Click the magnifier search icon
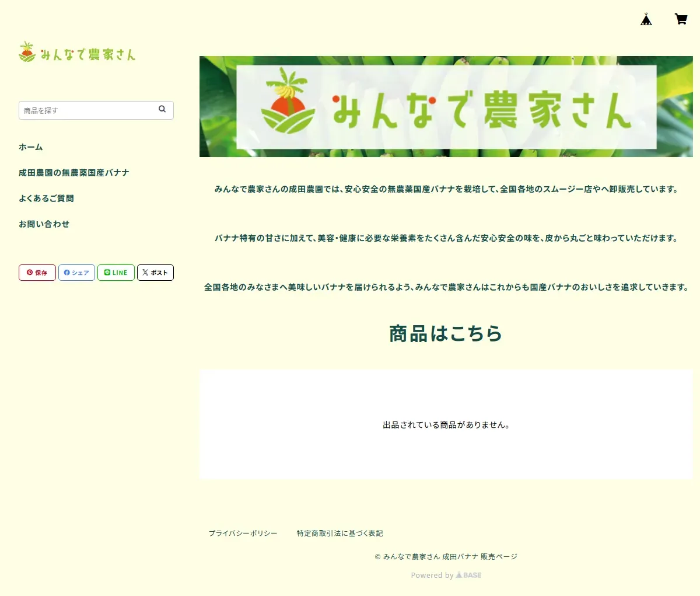Viewport: 700px width, 596px height. click(162, 109)
